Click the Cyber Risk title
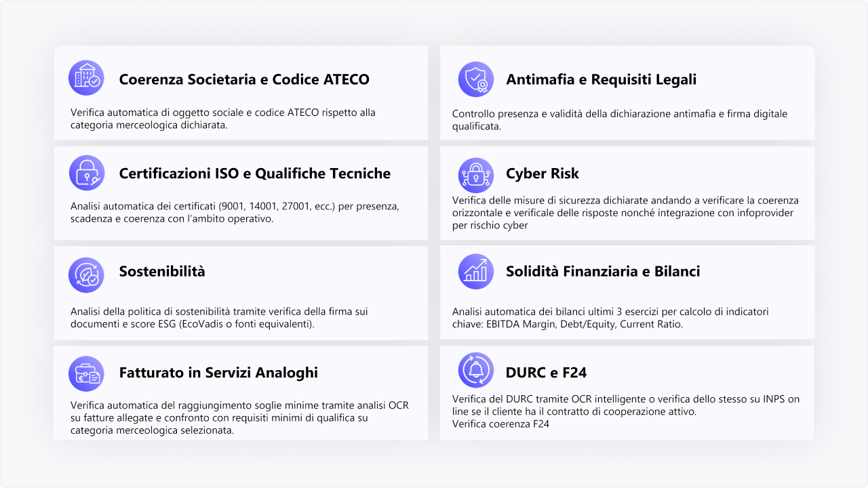868x488 pixels. [x=542, y=174]
